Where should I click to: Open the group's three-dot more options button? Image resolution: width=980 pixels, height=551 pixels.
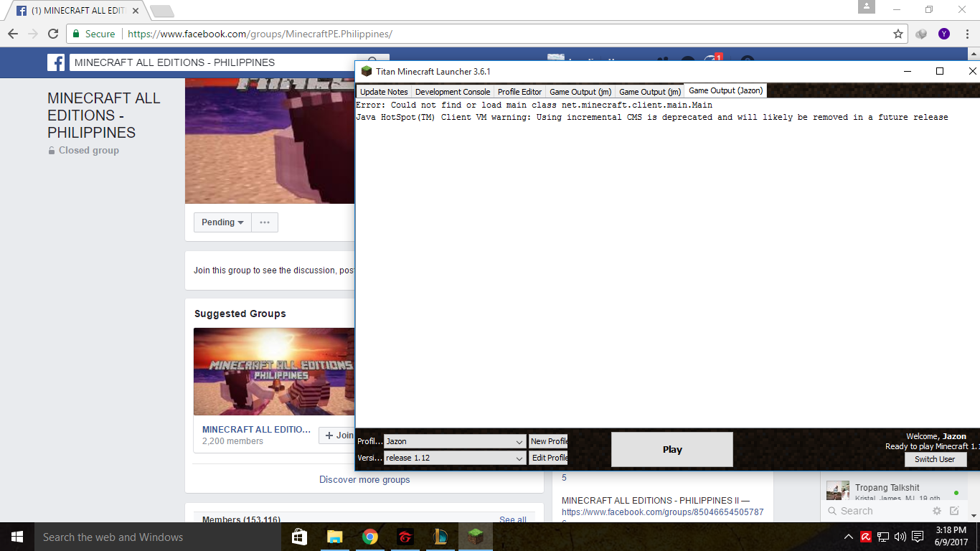pyautogui.click(x=265, y=222)
